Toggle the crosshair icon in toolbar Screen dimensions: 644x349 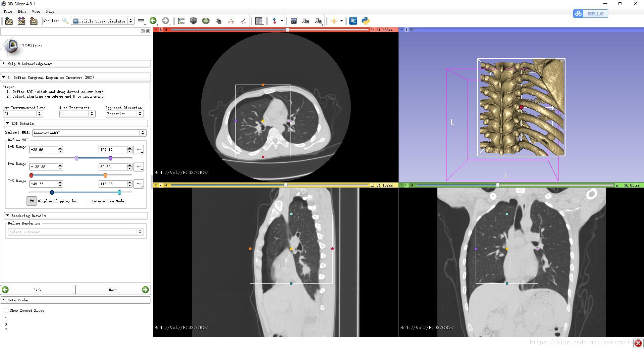(334, 21)
